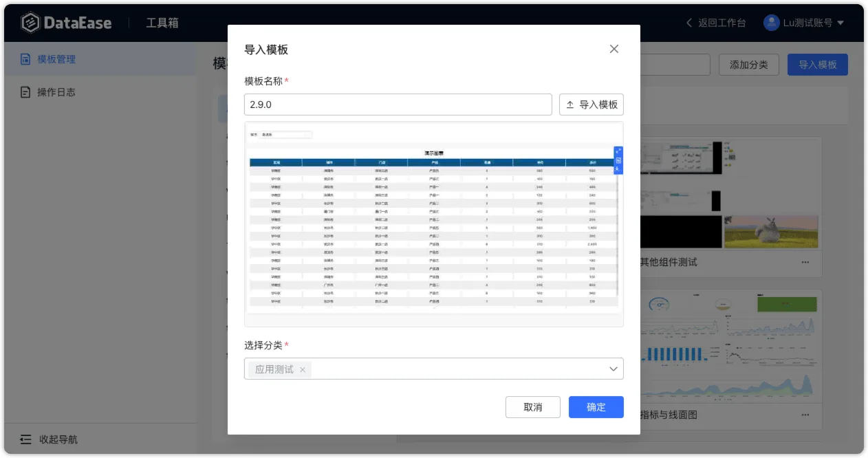Open the Lu测试账号 account dropdown
This screenshot has width=868, height=458.
click(x=804, y=23)
